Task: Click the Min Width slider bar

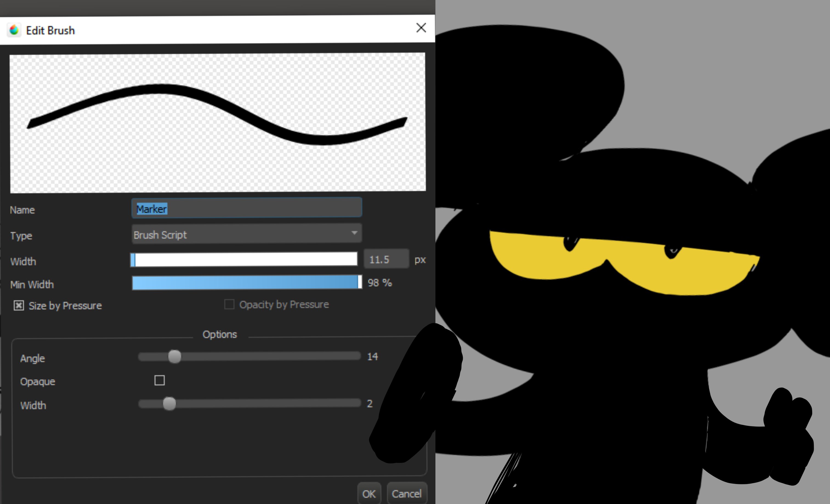Action: pos(247,283)
